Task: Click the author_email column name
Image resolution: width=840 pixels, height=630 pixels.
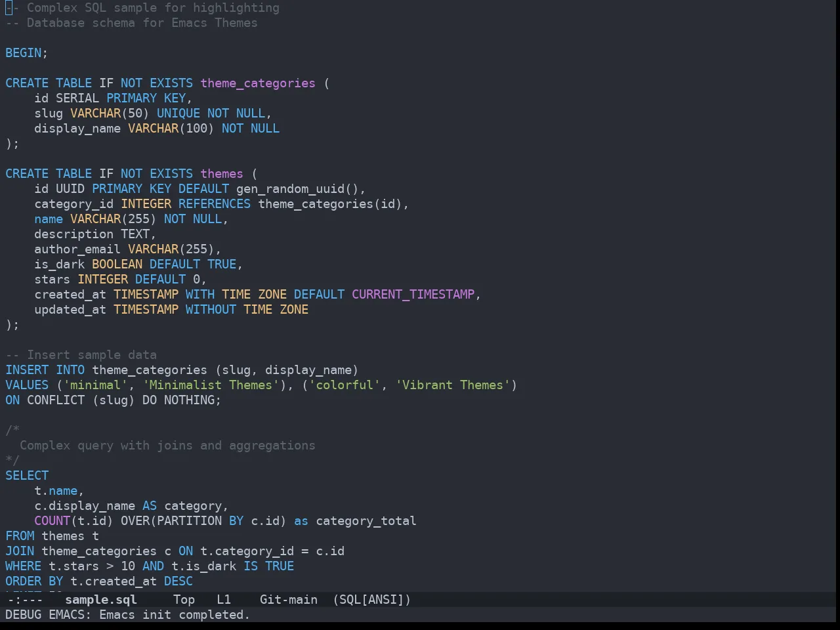Action: pos(77,249)
